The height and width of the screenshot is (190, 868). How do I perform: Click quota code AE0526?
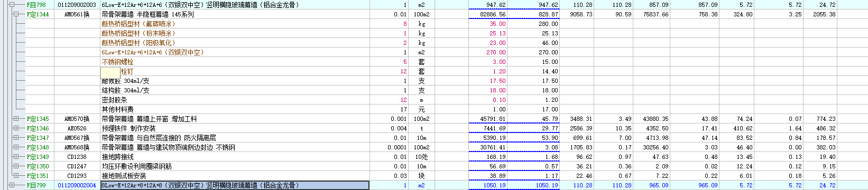coord(77,128)
